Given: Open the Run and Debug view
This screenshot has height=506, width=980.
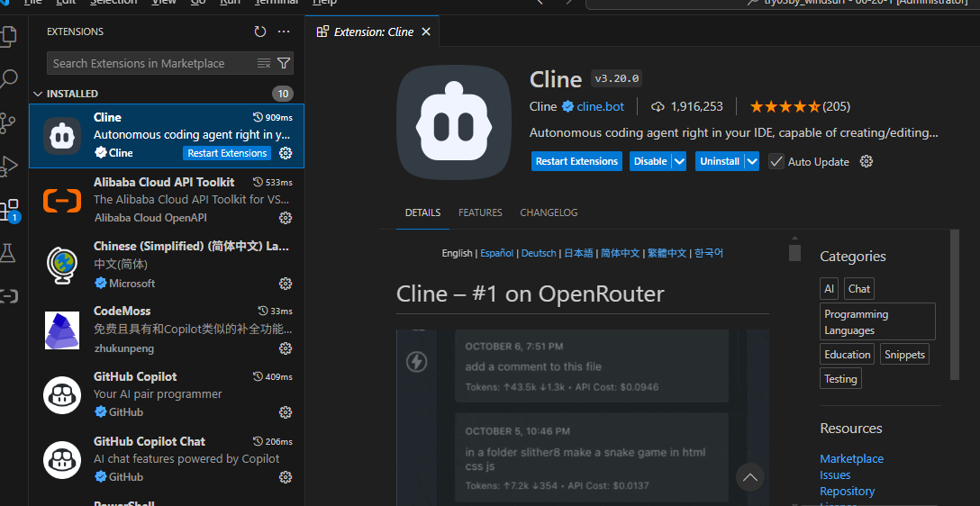Looking at the screenshot, I should coord(9,166).
